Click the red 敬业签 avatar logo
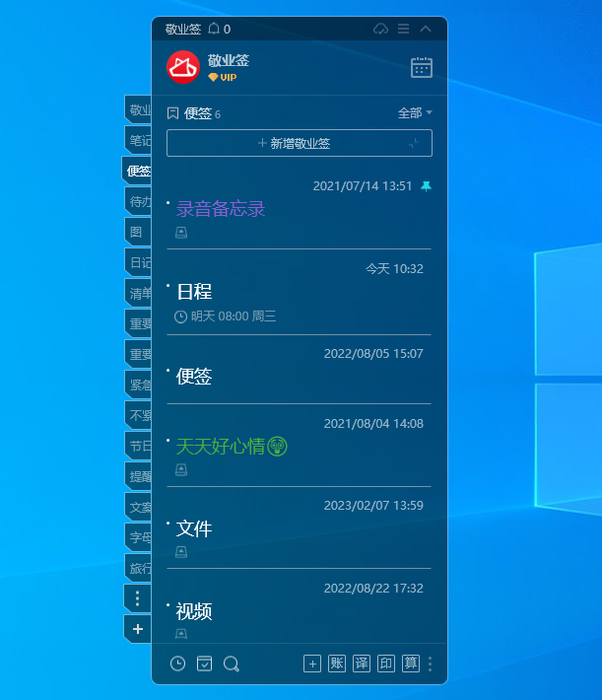Screen dimensions: 602x700 tap(183, 67)
